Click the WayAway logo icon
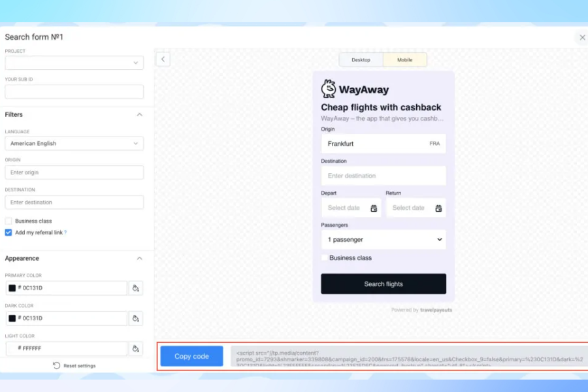This screenshot has height=392, width=588. tap(329, 89)
